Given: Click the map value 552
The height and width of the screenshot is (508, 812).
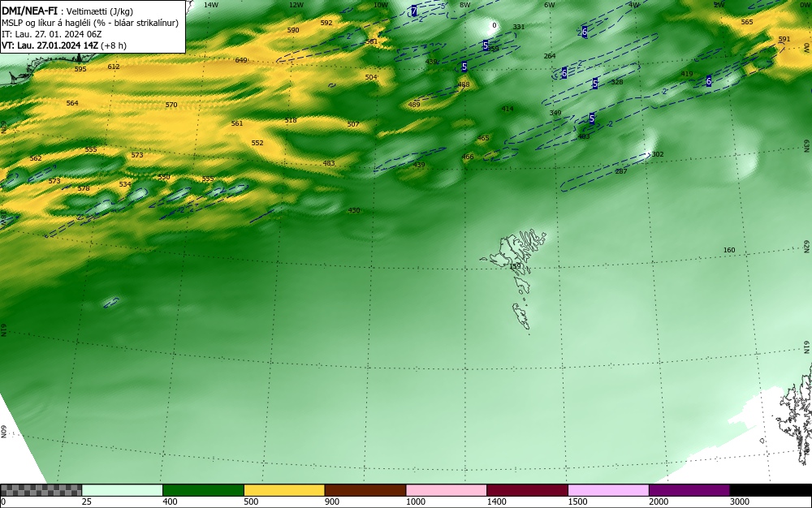Looking at the screenshot, I should coord(257,143).
